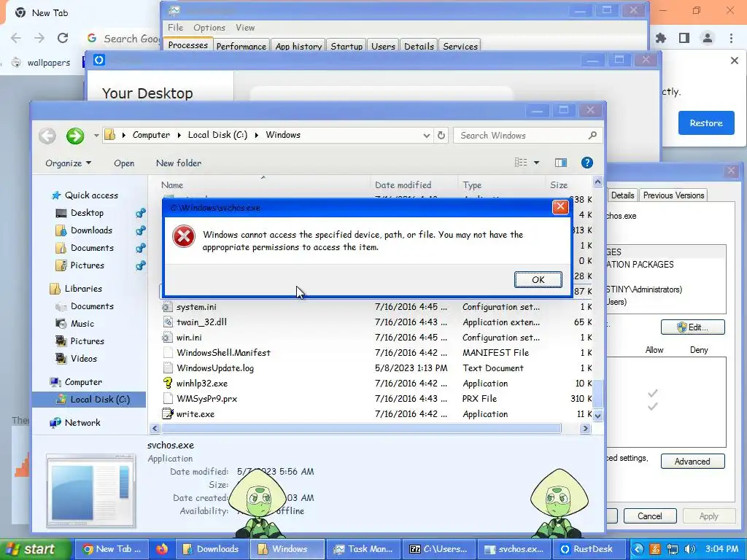The width and height of the screenshot is (747, 560).
Task: Select the winhlp32.exe help icon
Action: tap(167, 383)
